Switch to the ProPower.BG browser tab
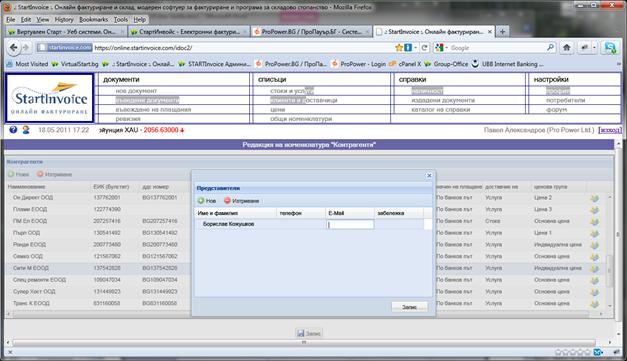 [x=311, y=32]
